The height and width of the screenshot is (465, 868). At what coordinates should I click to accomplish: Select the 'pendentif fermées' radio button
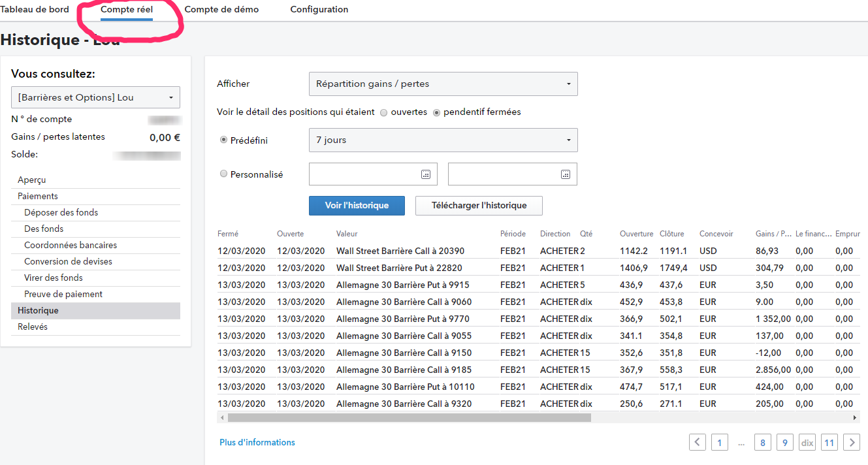point(437,112)
